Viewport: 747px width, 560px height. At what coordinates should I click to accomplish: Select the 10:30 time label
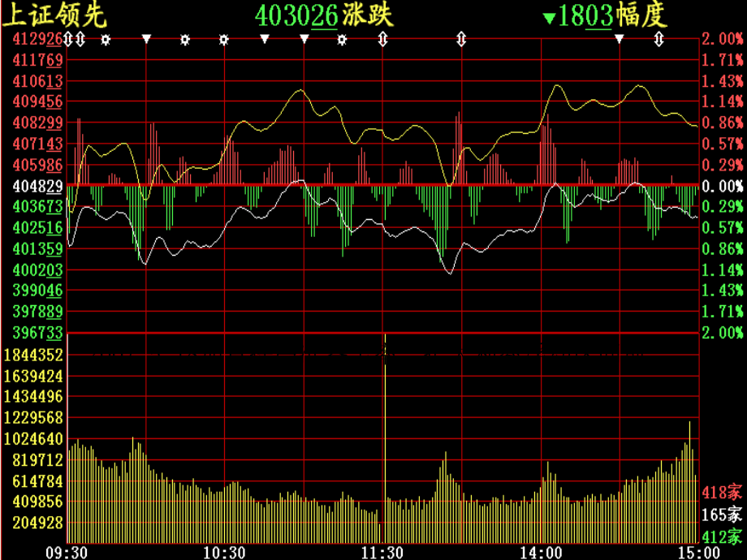tap(224, 553)
